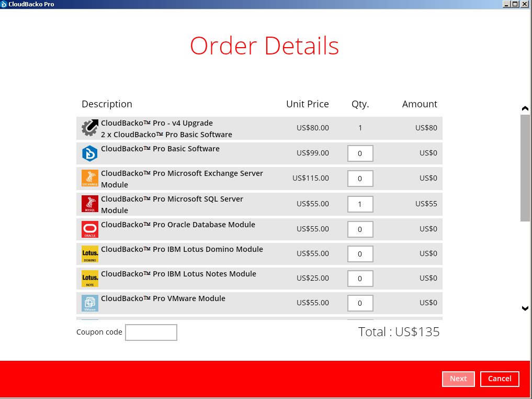
Task: Select the 'Description' column header
Action: click(107, 104)
